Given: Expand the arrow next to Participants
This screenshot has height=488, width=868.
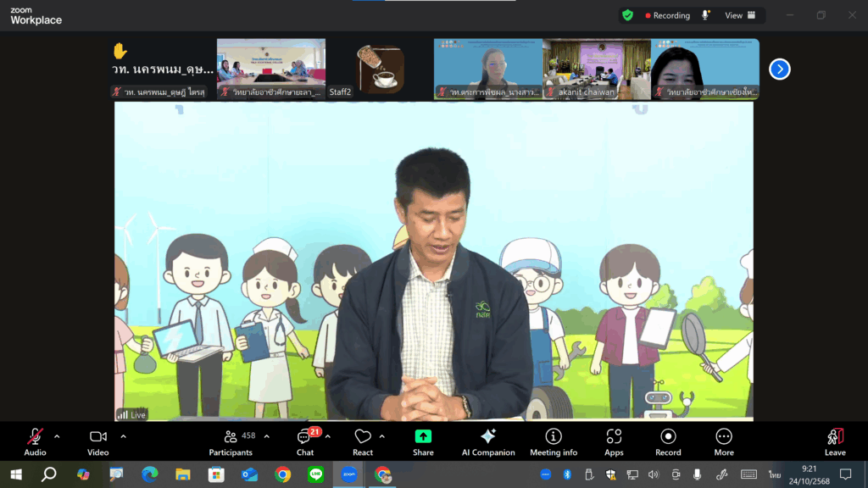Looking at the screenshot, I should [x=266, y=436].
